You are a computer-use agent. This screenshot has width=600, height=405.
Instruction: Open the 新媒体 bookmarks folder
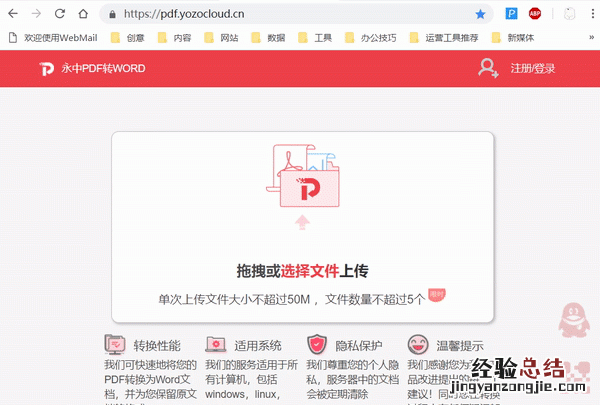(x=513, y=38)
